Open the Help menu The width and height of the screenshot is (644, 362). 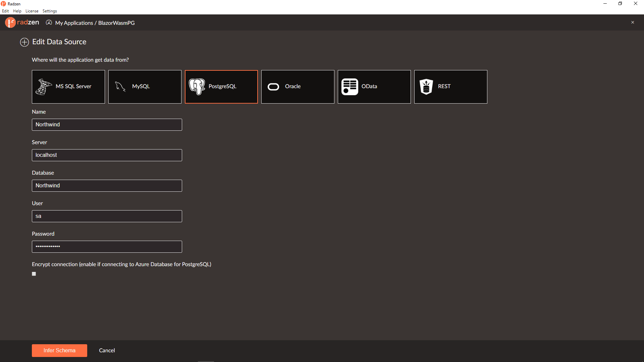[17, 11]
